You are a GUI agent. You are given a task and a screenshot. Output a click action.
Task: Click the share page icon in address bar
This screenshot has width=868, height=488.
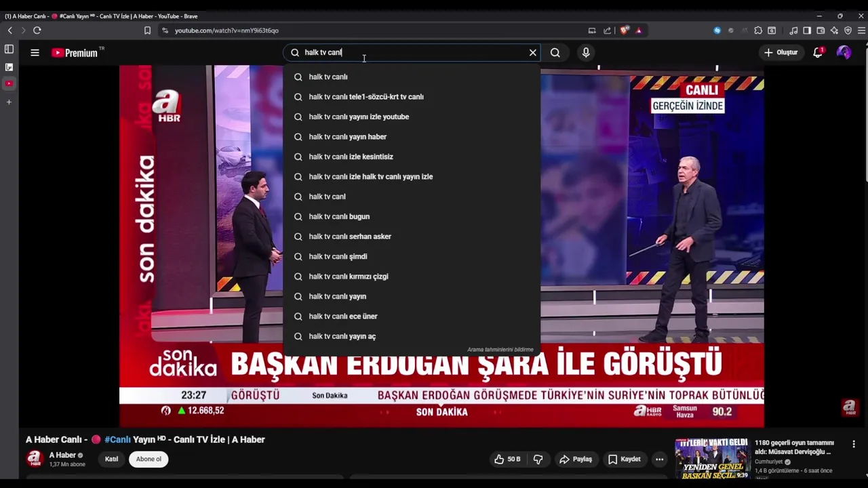pyautogui.click(x=607, y=30)
